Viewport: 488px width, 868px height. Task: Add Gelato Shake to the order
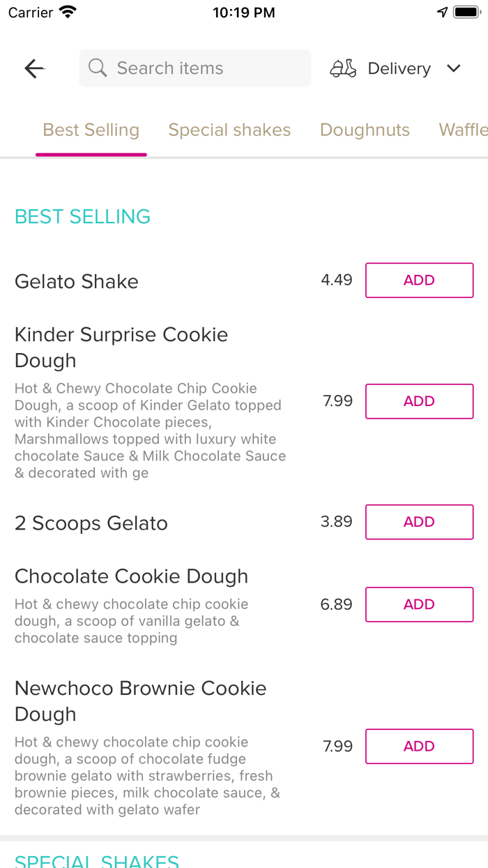[x=419, y=280]
